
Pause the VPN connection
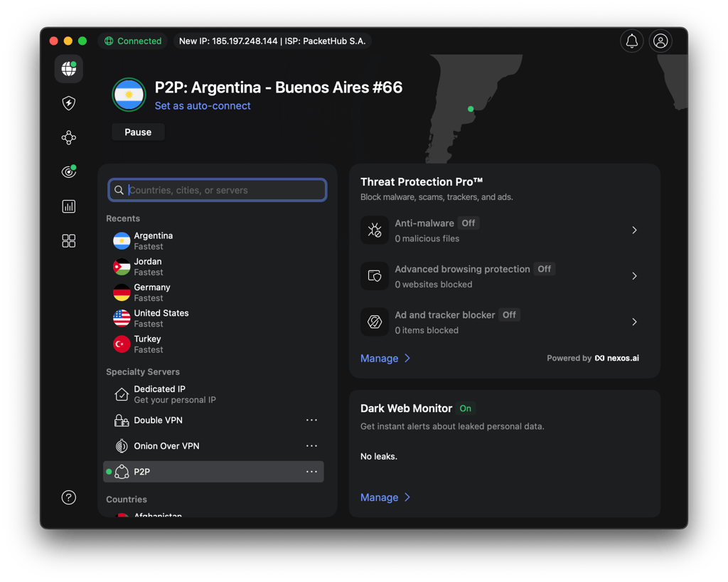tap(138, 132)
